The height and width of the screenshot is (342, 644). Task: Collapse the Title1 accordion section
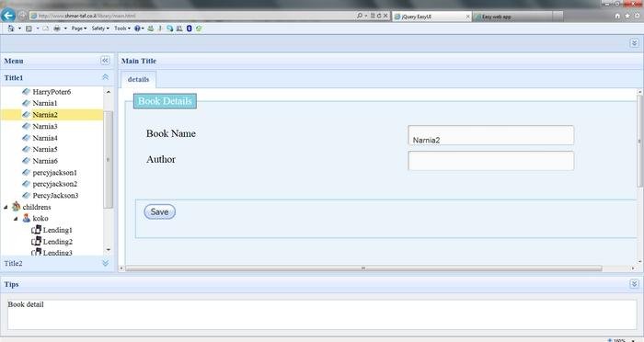(x=105, y=77)
